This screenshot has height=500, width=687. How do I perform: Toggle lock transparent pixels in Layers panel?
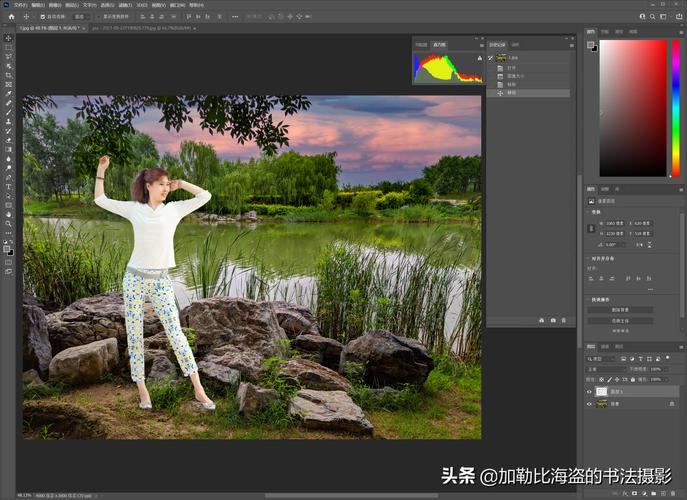pyautogui.click(x=602, y=379)
